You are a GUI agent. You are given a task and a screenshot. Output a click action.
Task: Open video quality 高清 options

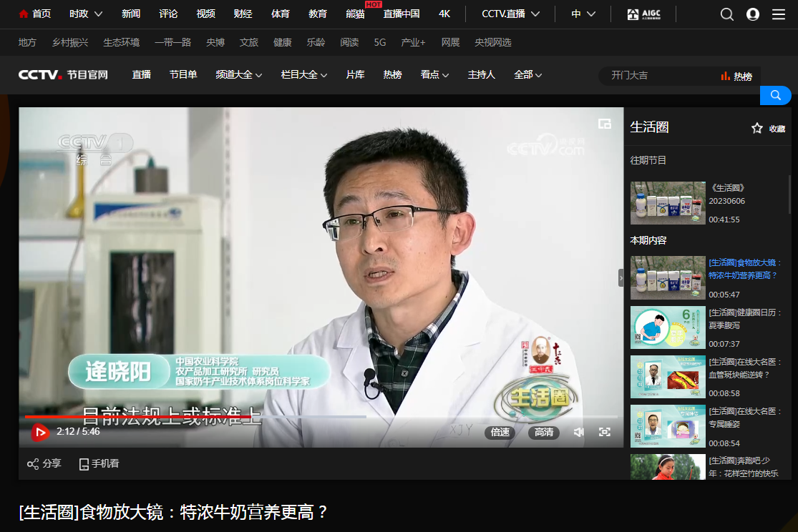click(544, 433)
